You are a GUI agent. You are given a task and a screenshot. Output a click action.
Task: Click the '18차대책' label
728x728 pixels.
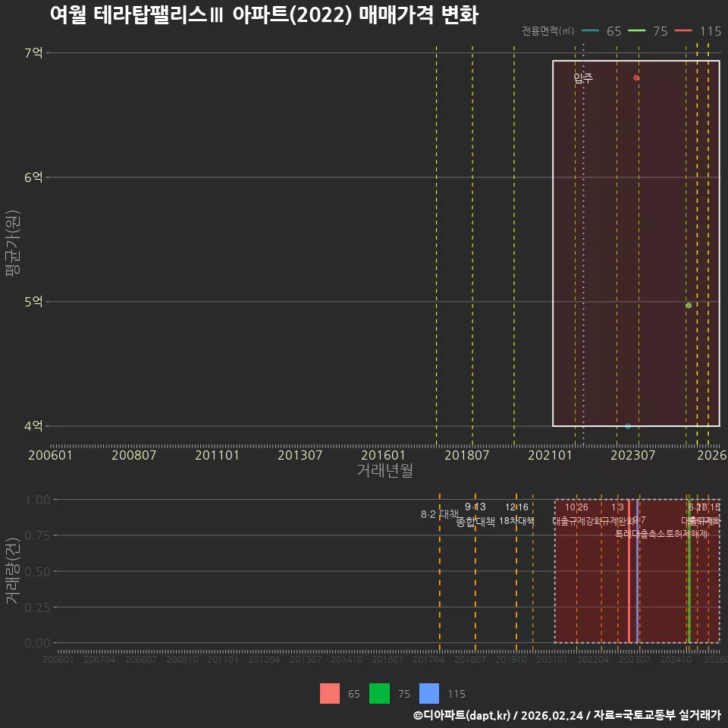[516, 521]
